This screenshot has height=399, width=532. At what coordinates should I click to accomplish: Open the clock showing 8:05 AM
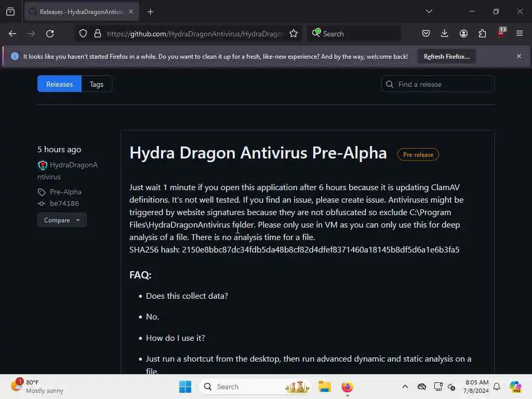click(476, 387)
